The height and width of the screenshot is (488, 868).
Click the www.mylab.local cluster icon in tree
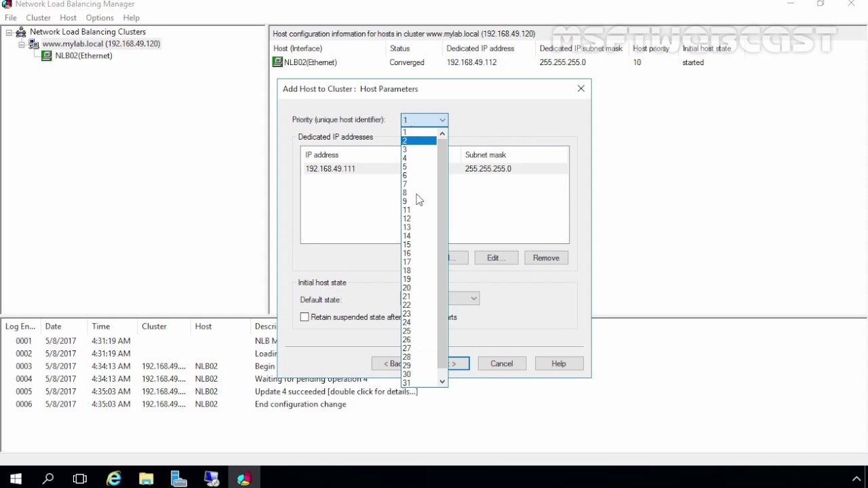click(34, 44)
